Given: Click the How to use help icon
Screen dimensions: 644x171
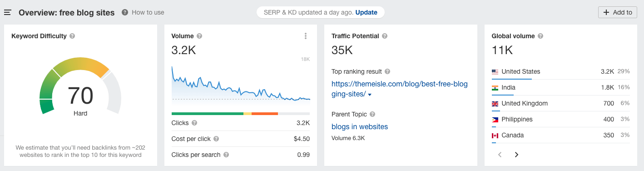Looking at the screenshot, I should (x=125, y=12).
